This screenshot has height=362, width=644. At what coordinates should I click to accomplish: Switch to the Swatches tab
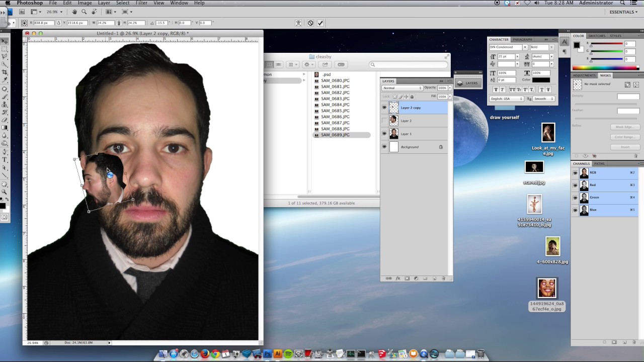(x=597, y=36)
